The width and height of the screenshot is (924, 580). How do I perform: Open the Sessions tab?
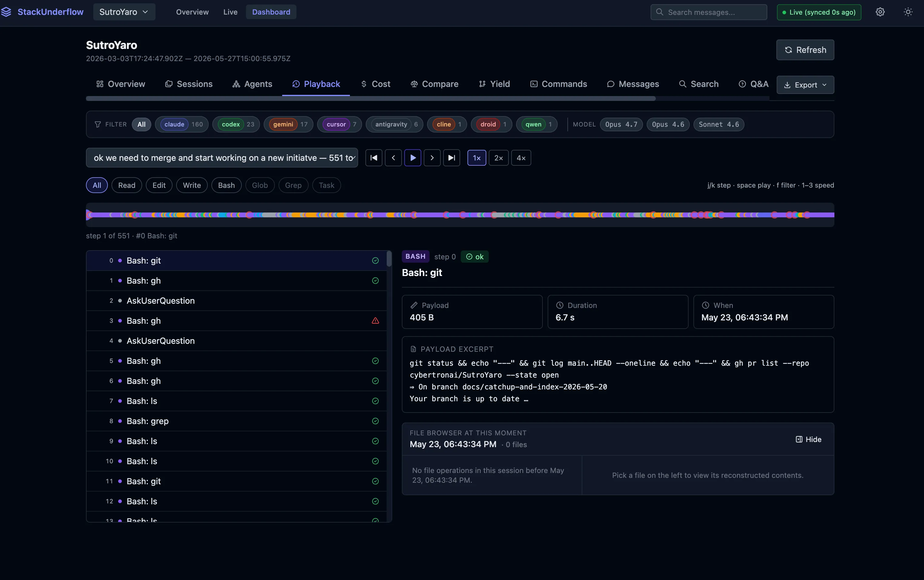[x=189, y=84]
